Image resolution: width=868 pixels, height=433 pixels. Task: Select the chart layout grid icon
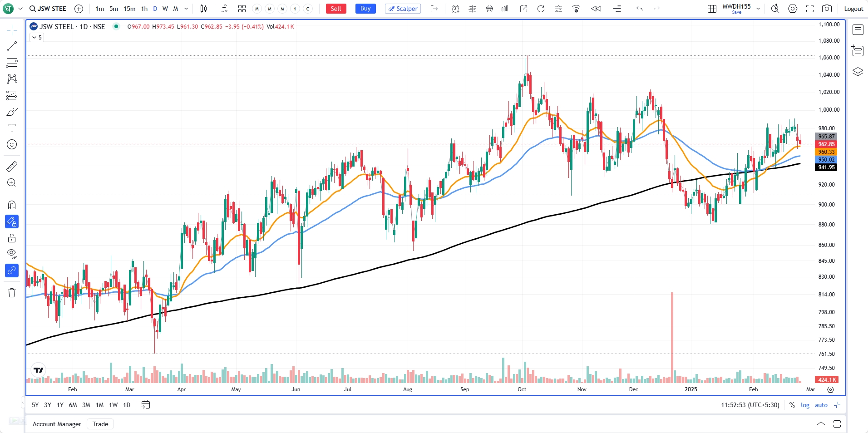712,9
